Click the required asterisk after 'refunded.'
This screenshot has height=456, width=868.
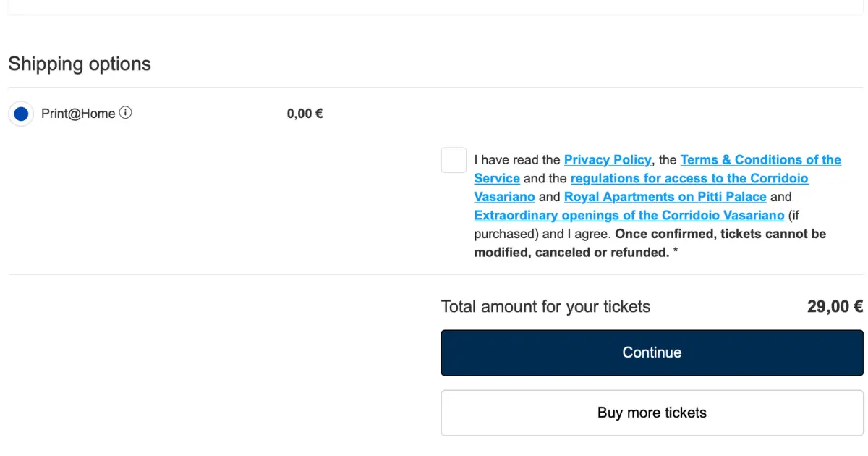pos(676,253)
